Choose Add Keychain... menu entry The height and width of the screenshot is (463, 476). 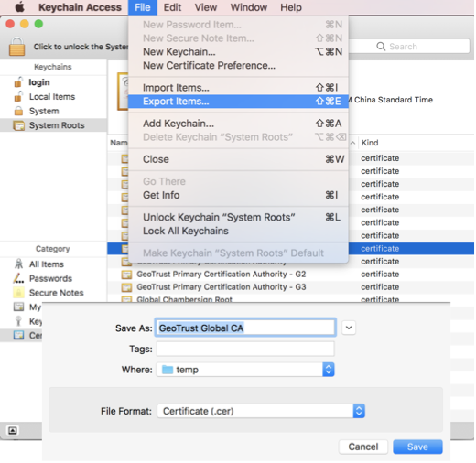pos(238,124)
